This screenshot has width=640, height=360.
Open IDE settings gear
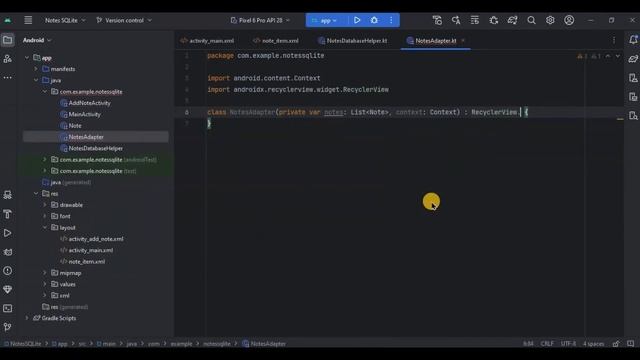[550, 20]
